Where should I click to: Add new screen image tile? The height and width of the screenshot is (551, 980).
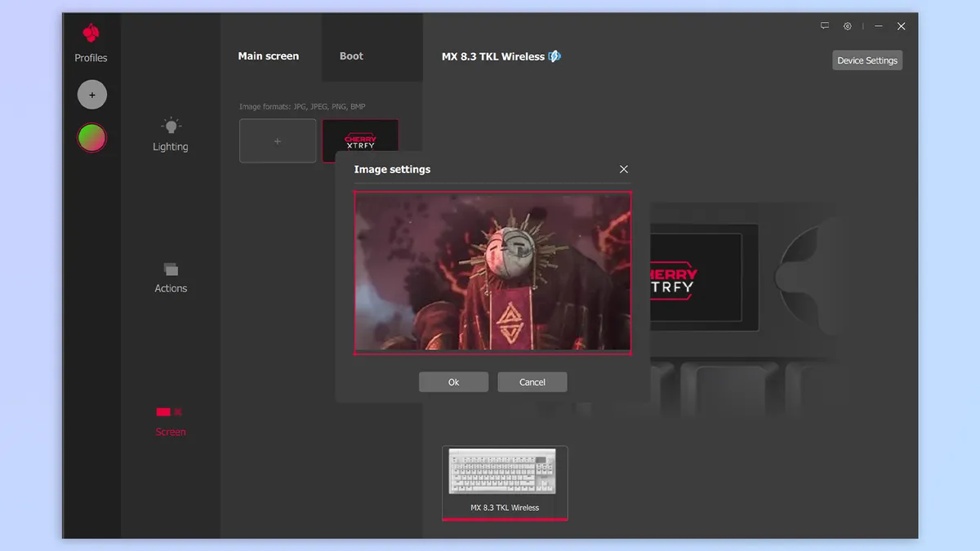click(278, 141)
